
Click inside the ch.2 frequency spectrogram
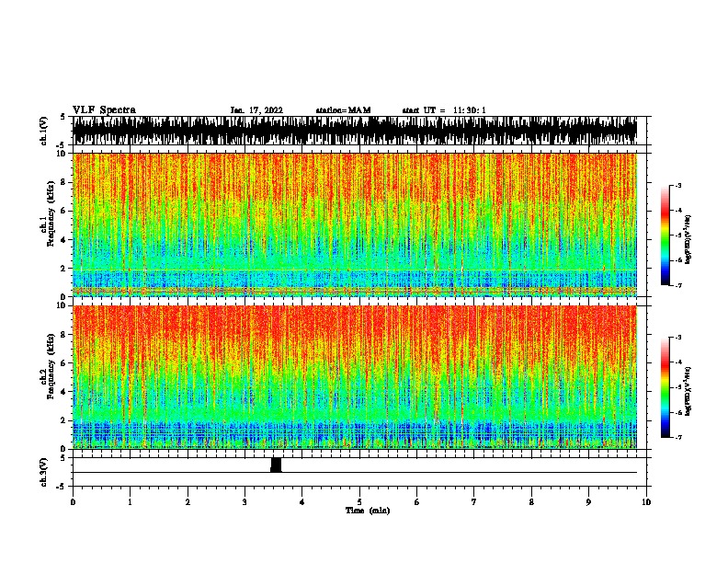[355, 377]
